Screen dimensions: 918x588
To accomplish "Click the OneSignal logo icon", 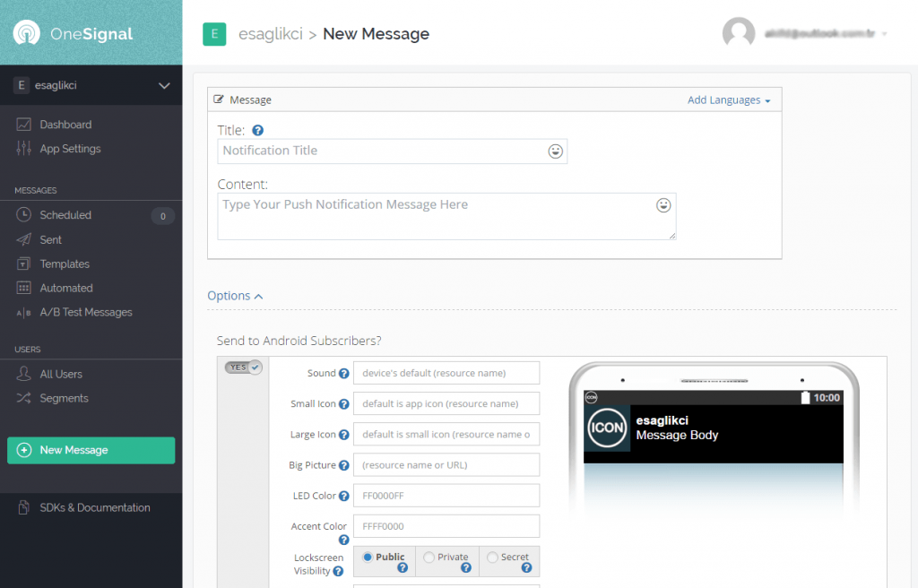I will 26,33.
